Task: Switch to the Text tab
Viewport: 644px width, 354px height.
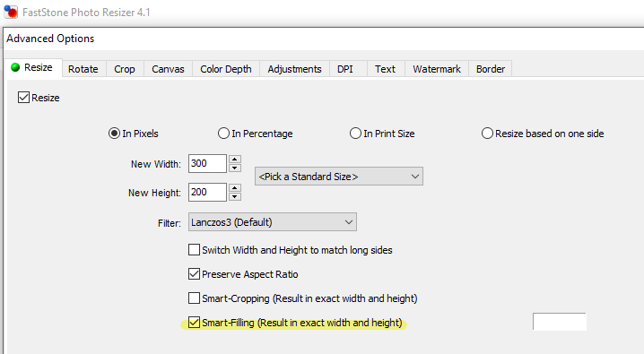Action: point(385,69)
